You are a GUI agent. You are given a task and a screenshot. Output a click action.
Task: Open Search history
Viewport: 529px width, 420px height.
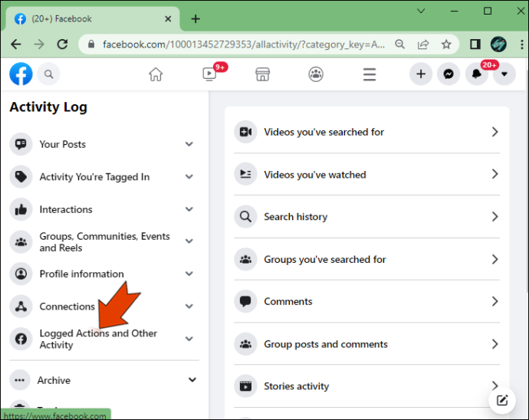[366, 217]
